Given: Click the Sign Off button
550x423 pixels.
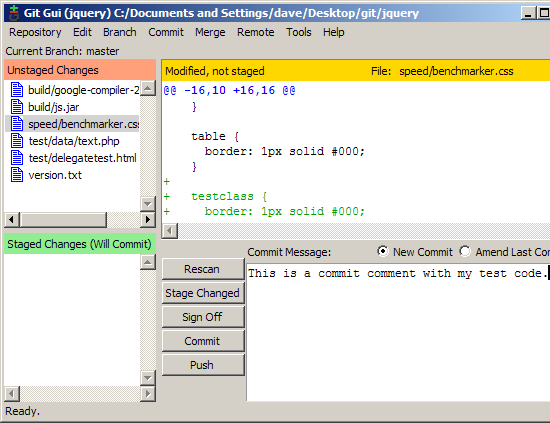Looking at the screenshot, I should click(203, 317).
